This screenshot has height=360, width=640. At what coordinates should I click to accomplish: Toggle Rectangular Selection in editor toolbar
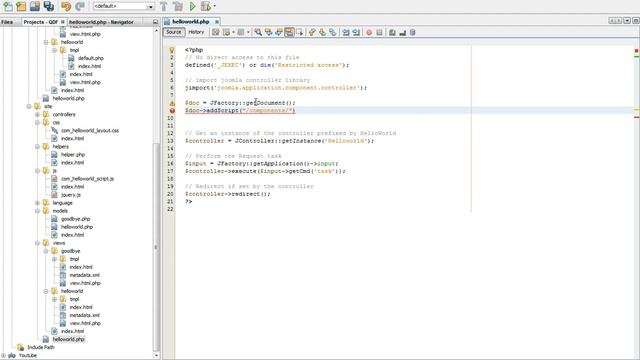click(300, 32)
